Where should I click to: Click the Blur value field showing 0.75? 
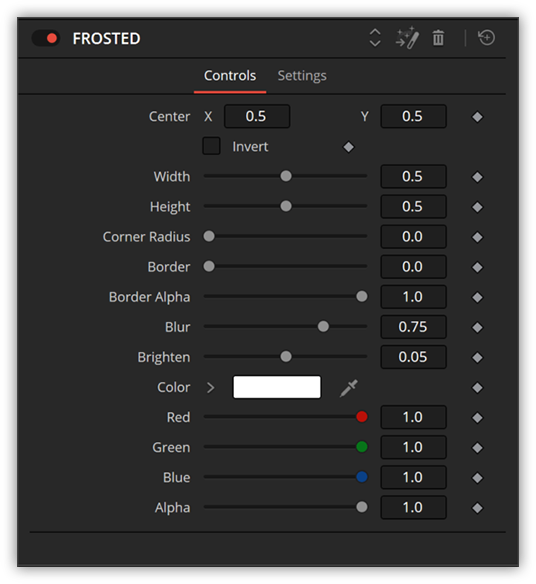tap(413, 327)
